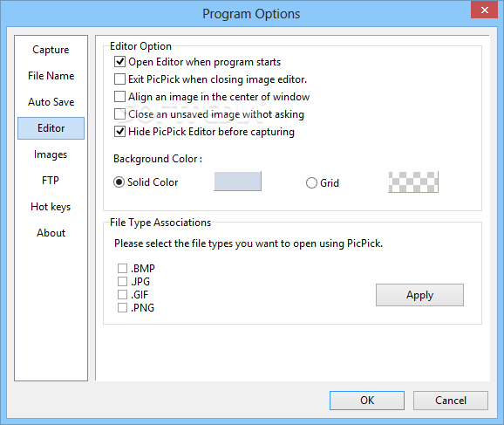Select the Solid Color radio button
The width and height of the screenshot is (504, 425).
119,182
